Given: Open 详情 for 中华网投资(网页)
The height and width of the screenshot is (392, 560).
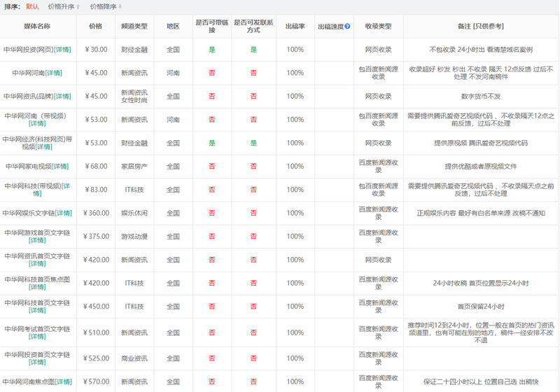Looking at the screenshot, I should 62,50.
